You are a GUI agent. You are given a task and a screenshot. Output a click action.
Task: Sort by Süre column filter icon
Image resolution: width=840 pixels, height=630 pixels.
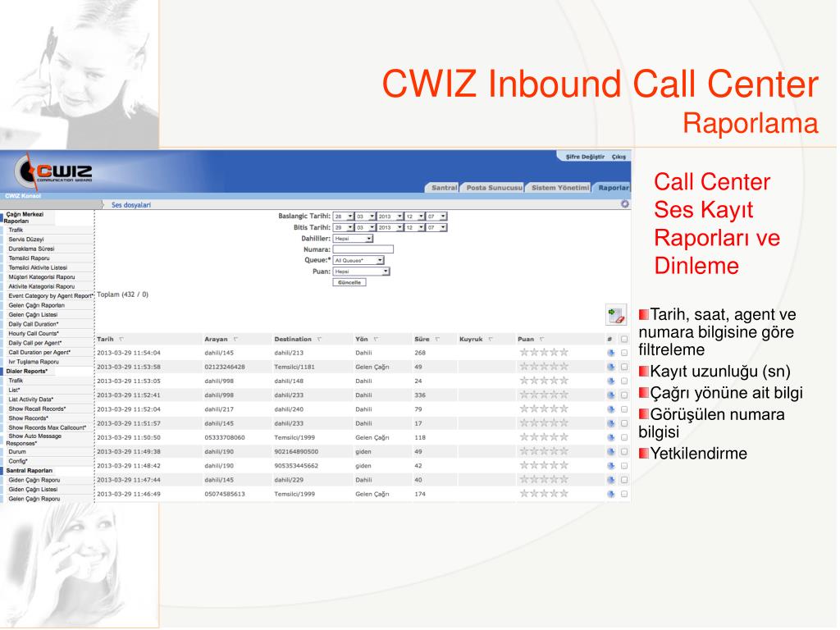pyautogui.click(x=438, y=339)
